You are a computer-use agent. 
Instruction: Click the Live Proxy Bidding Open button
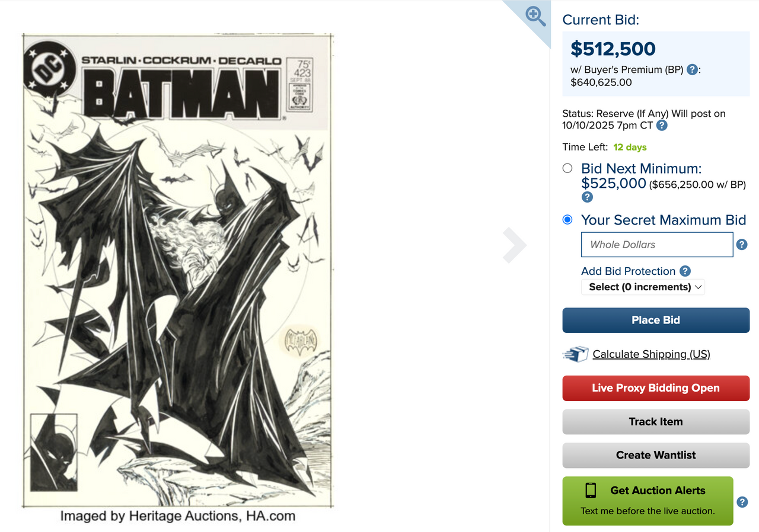pos(655,388)
